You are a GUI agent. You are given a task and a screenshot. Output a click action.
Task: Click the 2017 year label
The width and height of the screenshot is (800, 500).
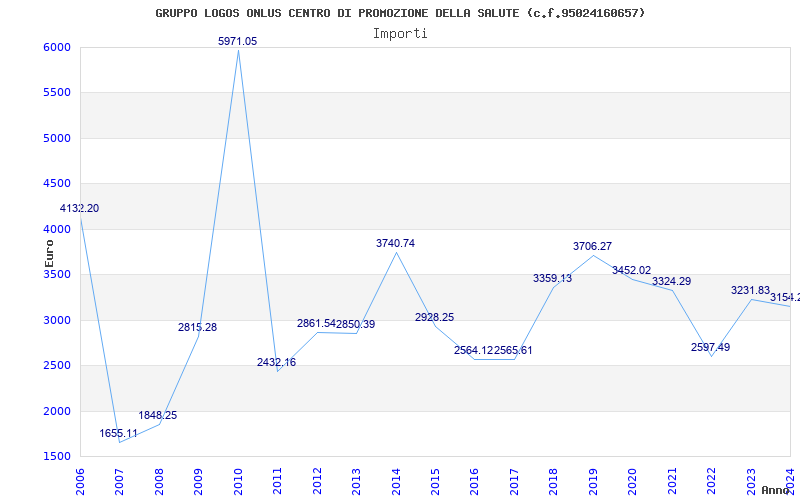514,482
